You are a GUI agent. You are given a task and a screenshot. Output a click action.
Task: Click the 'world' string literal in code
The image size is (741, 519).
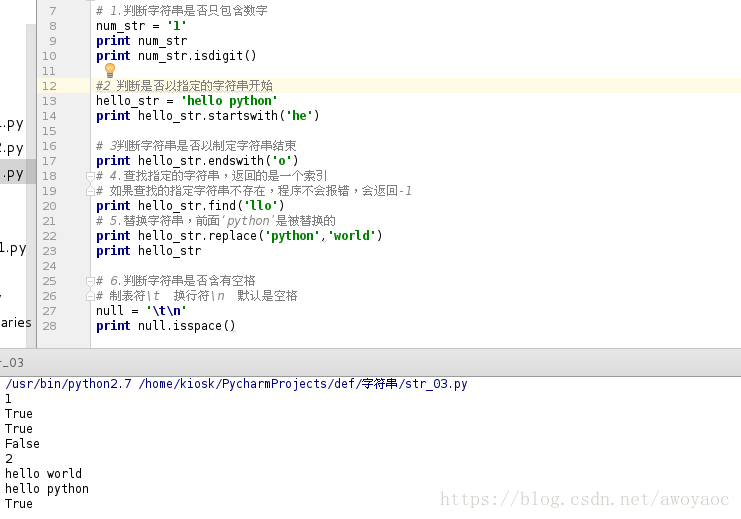(352, 236)
